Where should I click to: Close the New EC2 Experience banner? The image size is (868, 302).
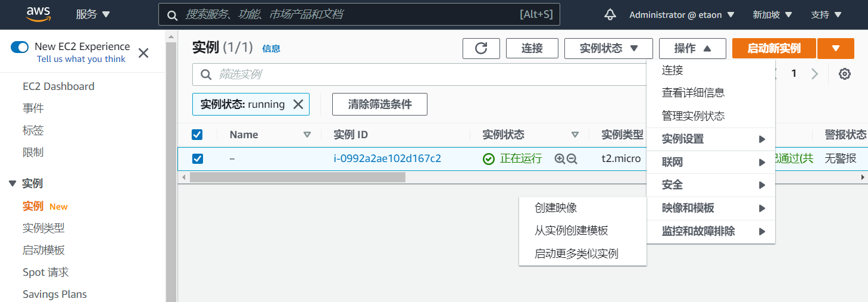pyautogui.click(x=143, y=53)
